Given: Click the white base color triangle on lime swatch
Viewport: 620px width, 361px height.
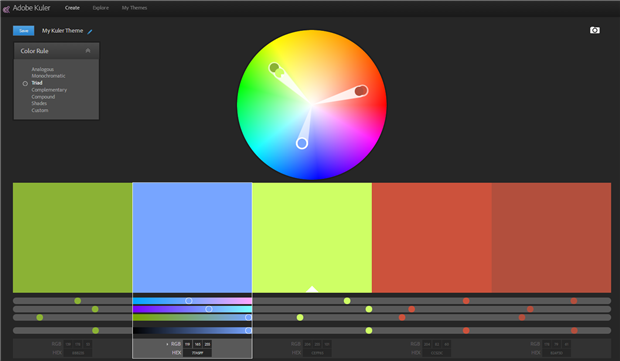Looking at the screenshot, I should tap(312, 289).
